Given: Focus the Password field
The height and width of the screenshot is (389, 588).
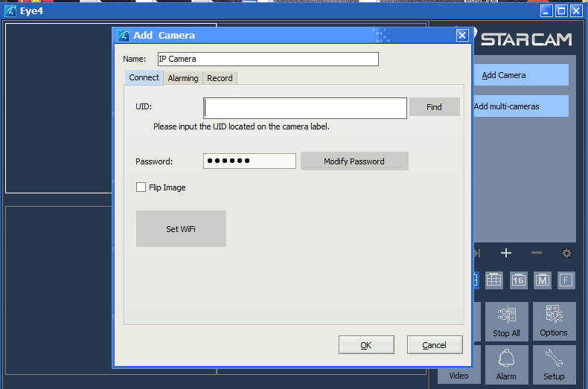Looking at the screenshot, I should (249, 161).
